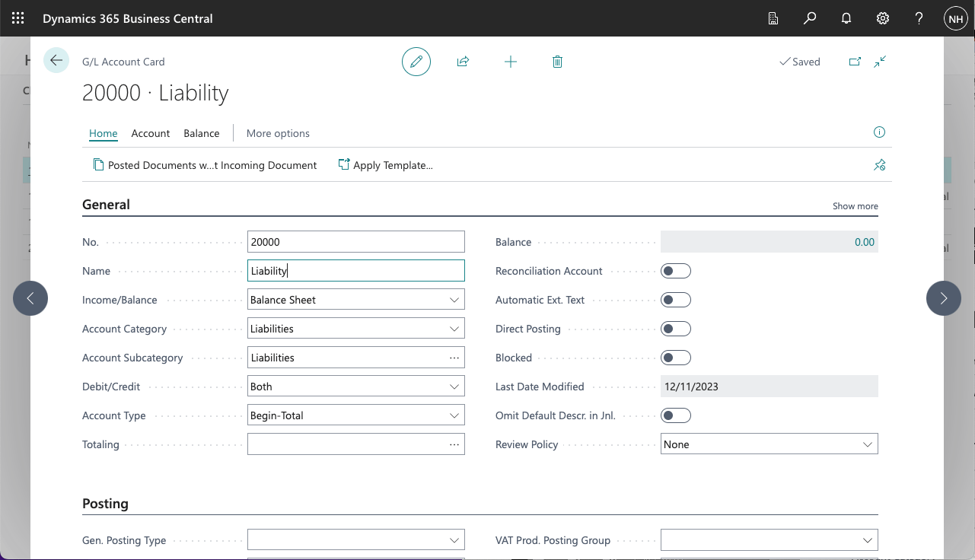Click the trash delete icon
The width and height of the screenshot is (975, 560).
tap(557, 62)
